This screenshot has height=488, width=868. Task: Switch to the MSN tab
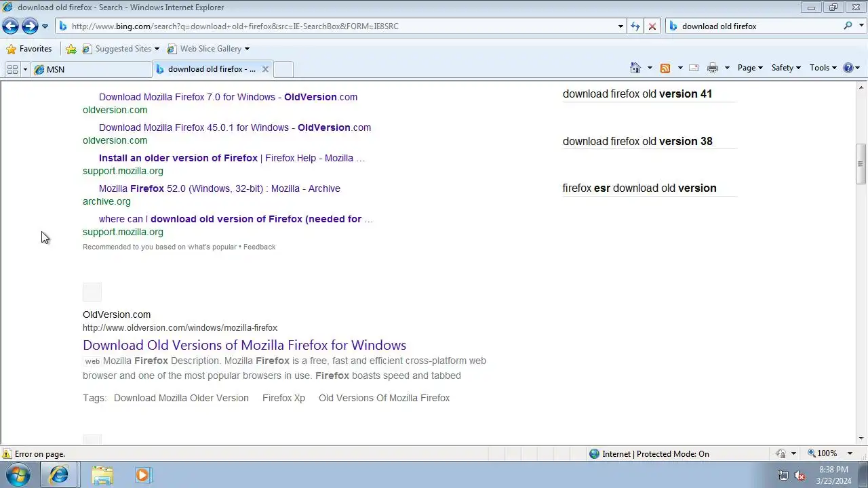pyautogui.click(x=92, y=69)
